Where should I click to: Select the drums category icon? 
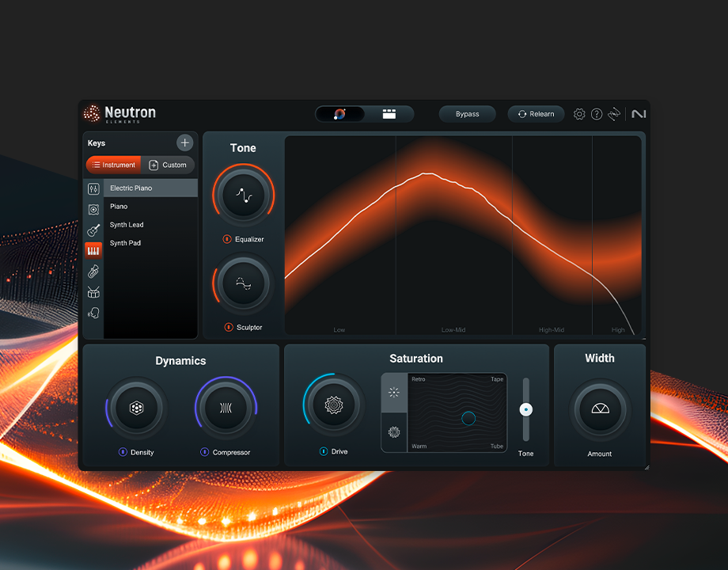click(x=93, y=291)
